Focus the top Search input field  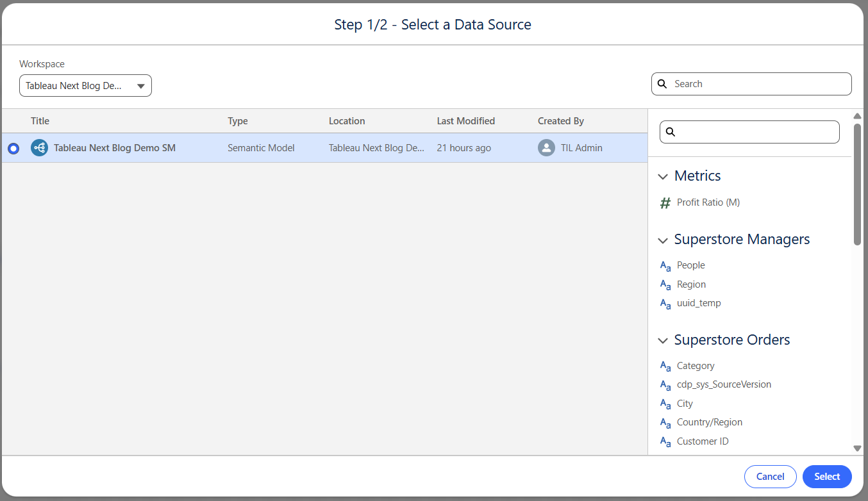coord(751,84)
